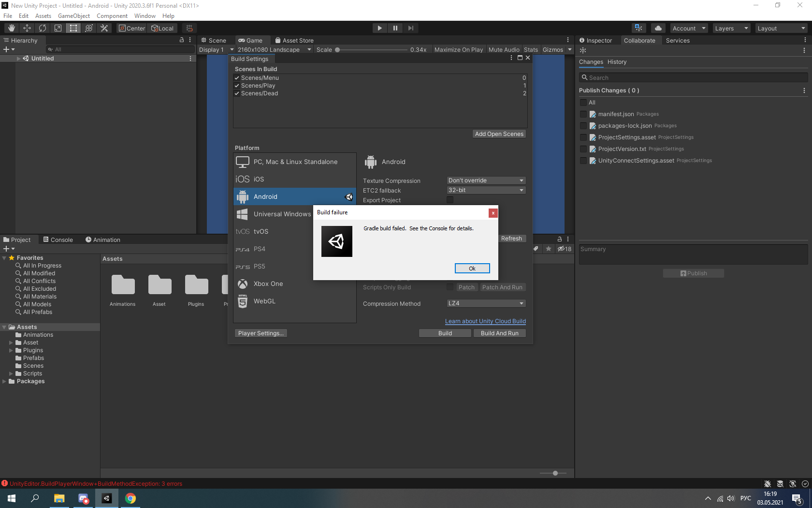Viewport: 812px width, 508px height.
Task: Select the Transform tool
Action: pos(89,28)
